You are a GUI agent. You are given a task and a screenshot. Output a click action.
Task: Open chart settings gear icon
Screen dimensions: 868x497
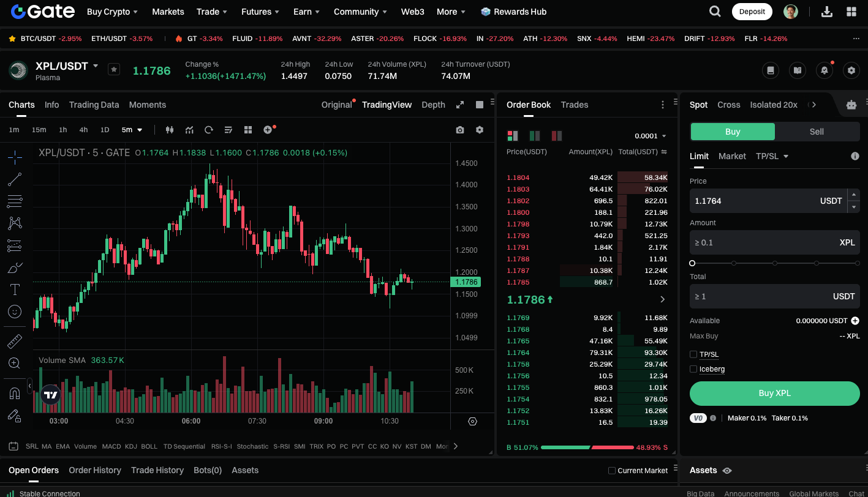[x=480, y=130]
